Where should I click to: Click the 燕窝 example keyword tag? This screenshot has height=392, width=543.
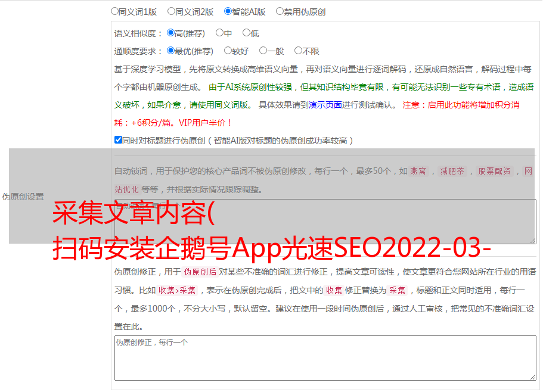tap(418, 171)
